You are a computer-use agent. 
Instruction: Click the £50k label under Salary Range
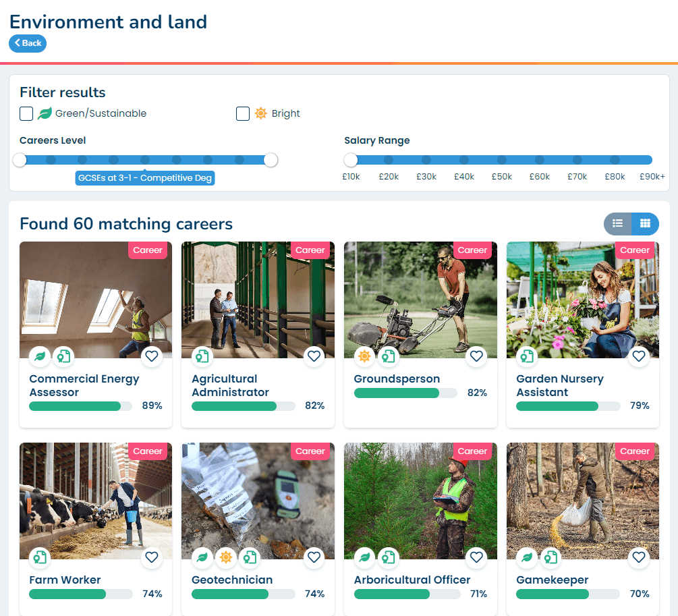[x=501, y=177]
